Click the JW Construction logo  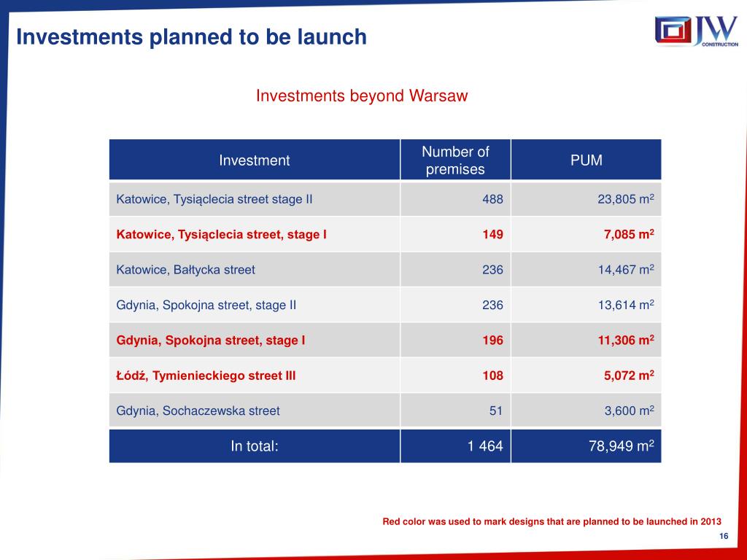tap(696, 31)
